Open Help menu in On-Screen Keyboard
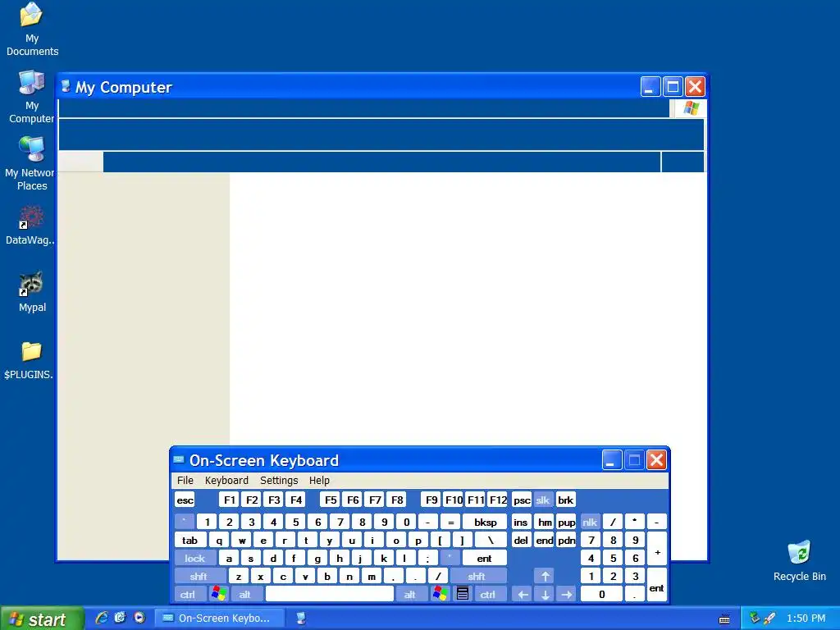This screenshot has height=630, width=840. click(319, 480)
